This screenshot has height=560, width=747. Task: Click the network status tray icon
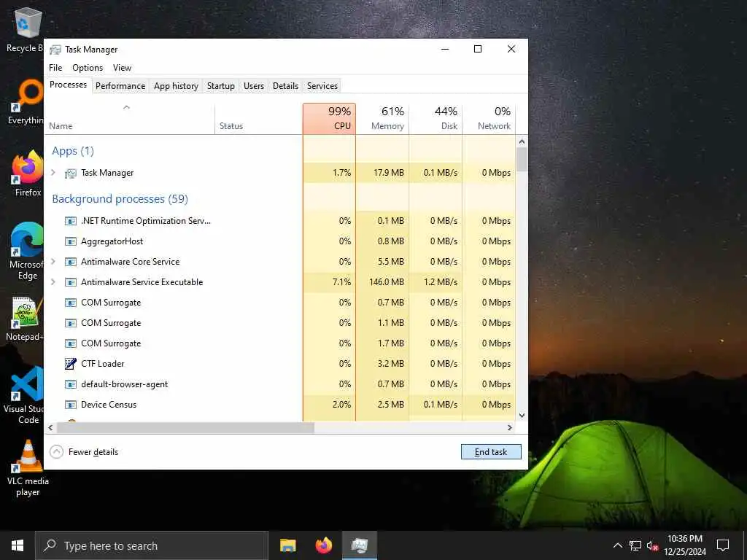(635, 545)
